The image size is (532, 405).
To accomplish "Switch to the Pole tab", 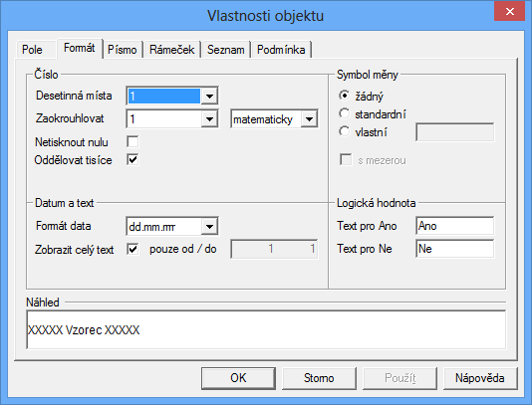I will (x=32, y=50).
